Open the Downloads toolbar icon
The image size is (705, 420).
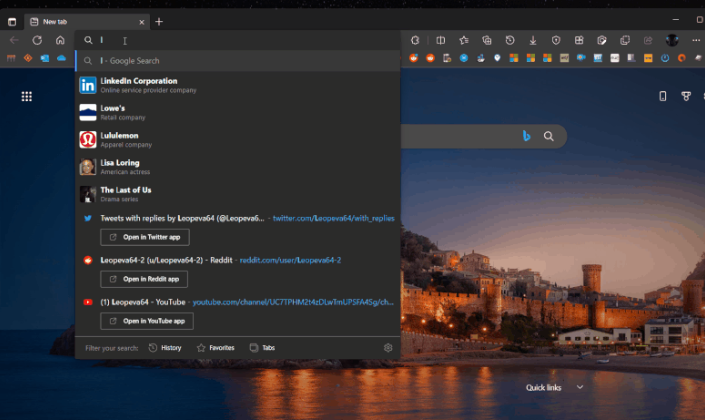(532, 40)
